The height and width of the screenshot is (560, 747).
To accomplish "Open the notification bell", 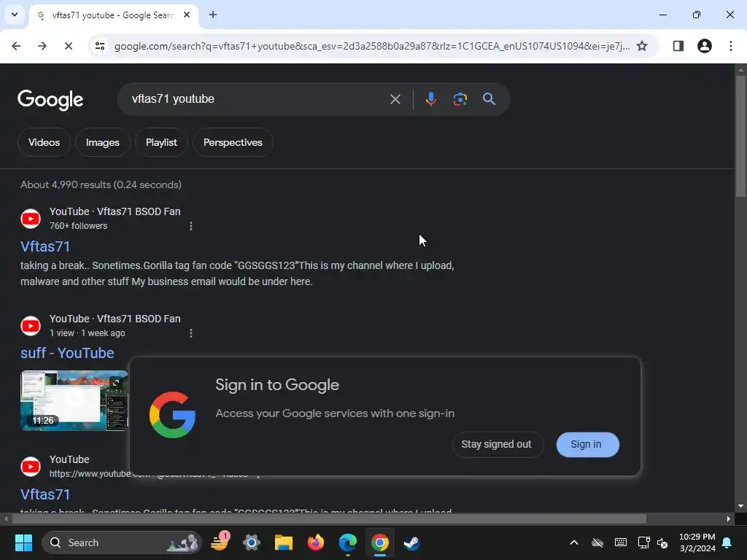I will [x=727, y=542].
